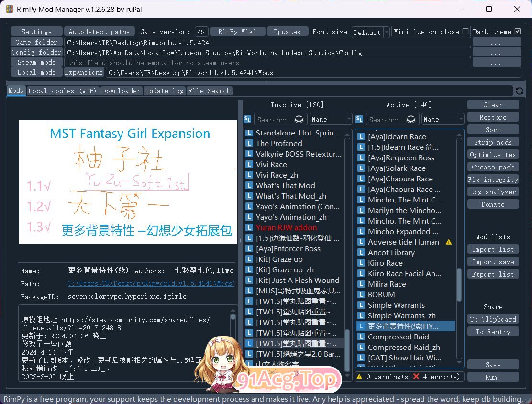Toggle the eye icon in Active search
Image resolution: width=532 pixels, height=404 pixels.
tap(410, 119)
